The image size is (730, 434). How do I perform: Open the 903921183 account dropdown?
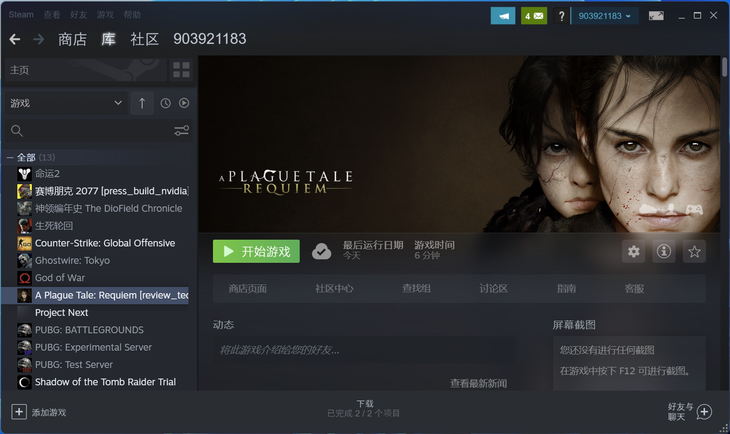604,16
